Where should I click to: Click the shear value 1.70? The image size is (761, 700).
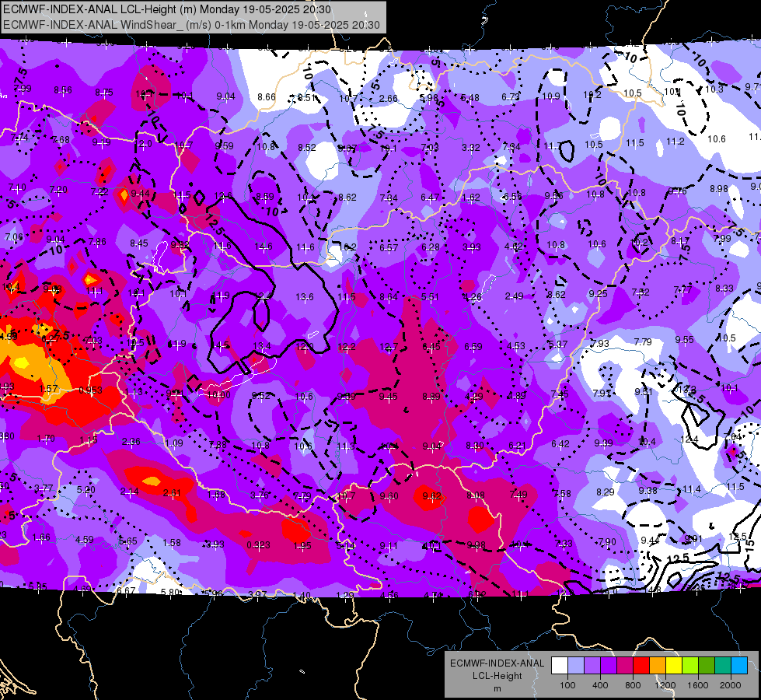point(46,439)
